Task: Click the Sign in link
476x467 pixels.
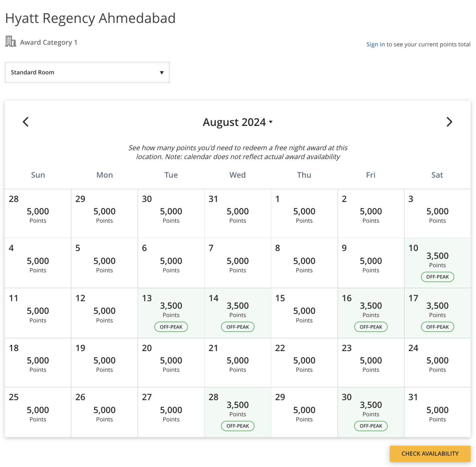Action: [x=375, y=44]
